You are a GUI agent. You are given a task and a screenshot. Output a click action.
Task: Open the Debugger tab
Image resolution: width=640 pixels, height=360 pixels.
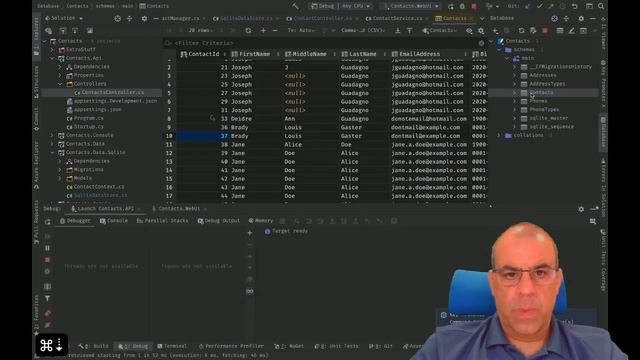click(x=75, y=221)
